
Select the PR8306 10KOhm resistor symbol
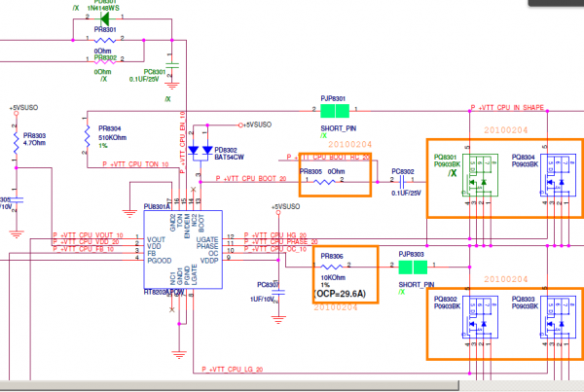tap(332, 267)
